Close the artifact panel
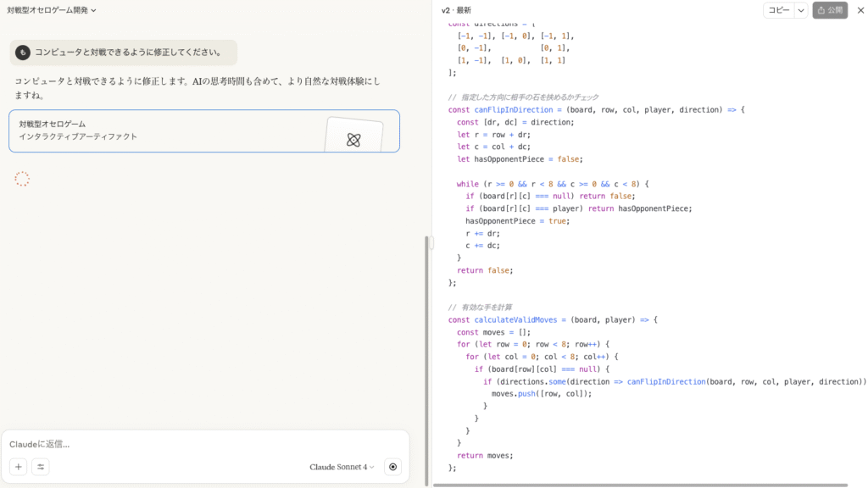Screen dimensions: 868x488 coord(860,10)
